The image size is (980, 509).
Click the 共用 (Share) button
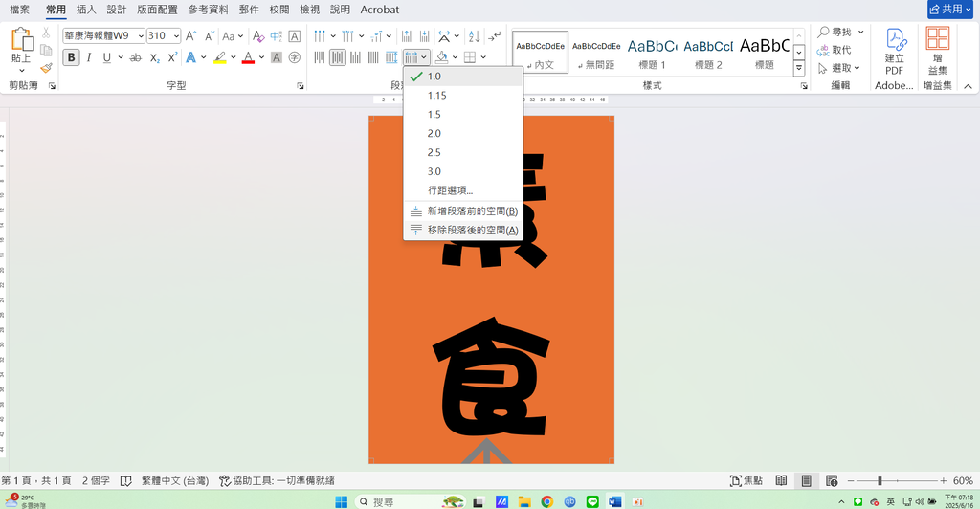click(950, 10)
